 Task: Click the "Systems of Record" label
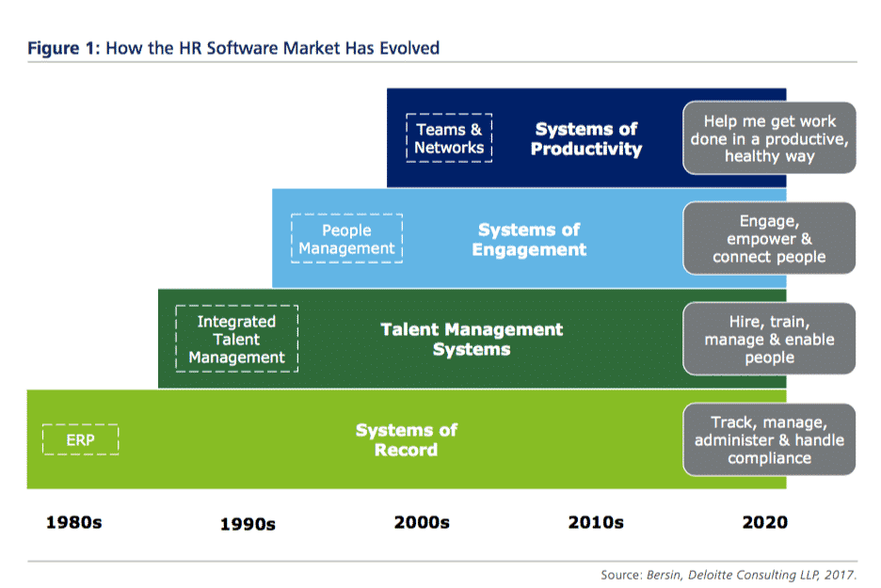[x=407, y=439]
